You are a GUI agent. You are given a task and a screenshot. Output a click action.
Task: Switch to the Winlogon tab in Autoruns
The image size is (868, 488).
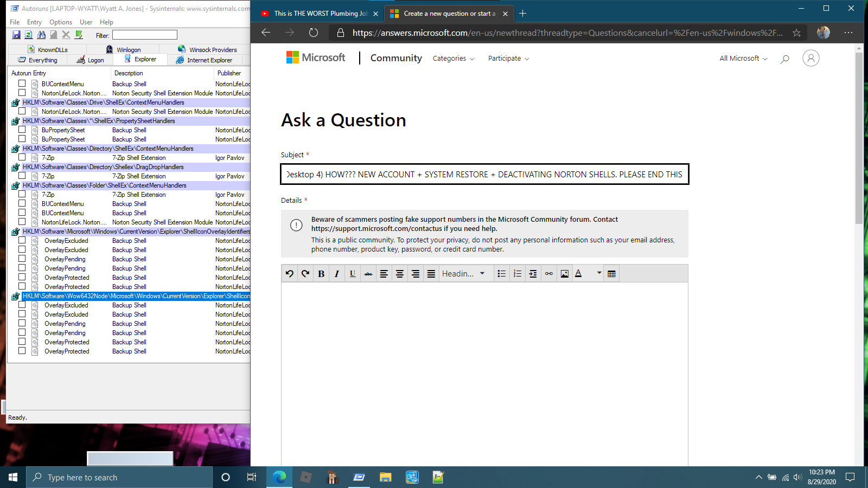tap(124, 50)
